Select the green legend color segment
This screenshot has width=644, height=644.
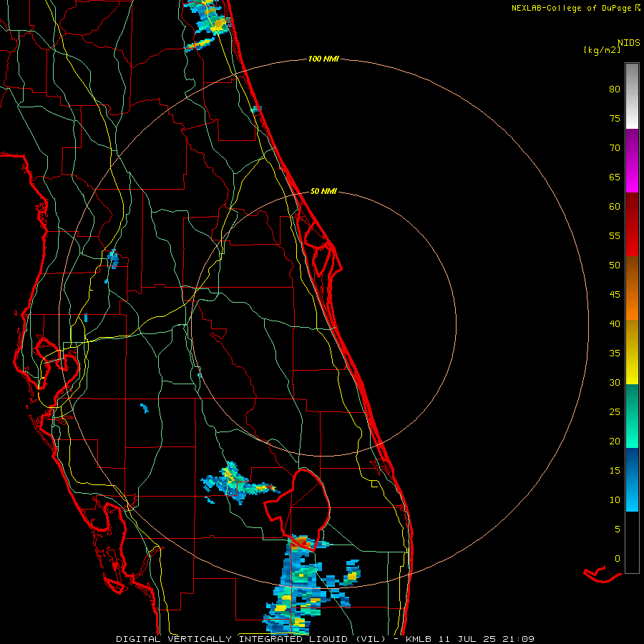pyautogui.click(x=632, y=416)
